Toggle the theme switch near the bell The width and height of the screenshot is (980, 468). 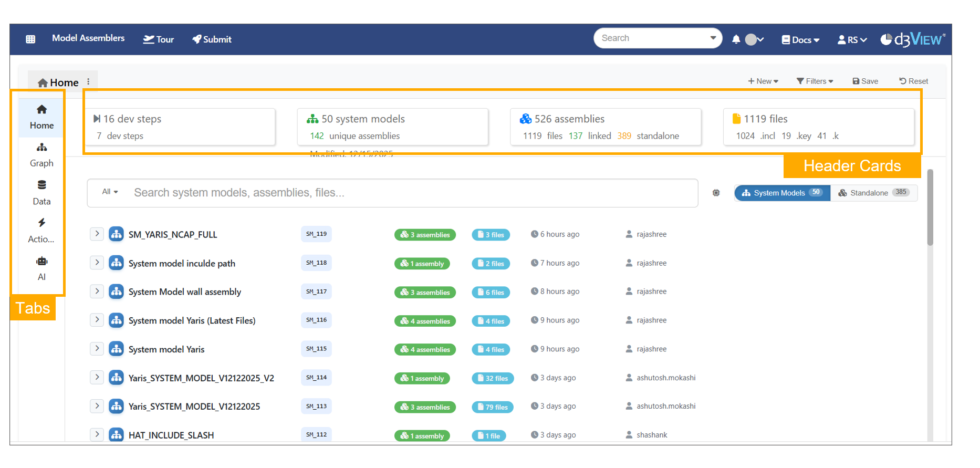click(x=754, y=39)
